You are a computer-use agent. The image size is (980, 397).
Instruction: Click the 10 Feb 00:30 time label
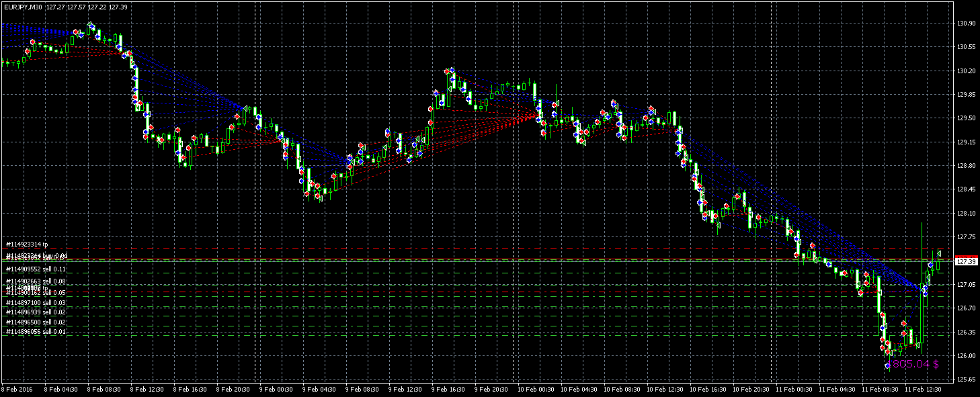click(x=537, y=389)
